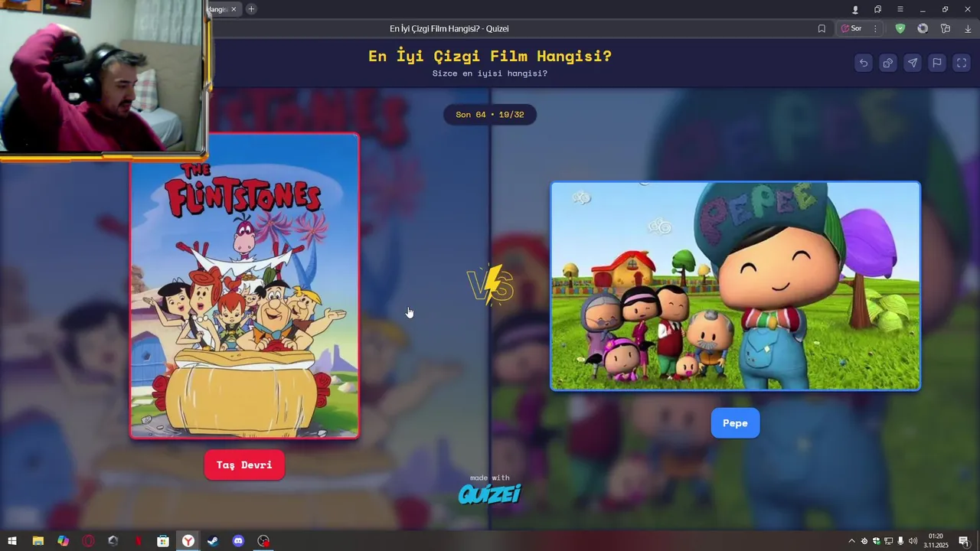Click the flag report button

[x=937, y=63]
